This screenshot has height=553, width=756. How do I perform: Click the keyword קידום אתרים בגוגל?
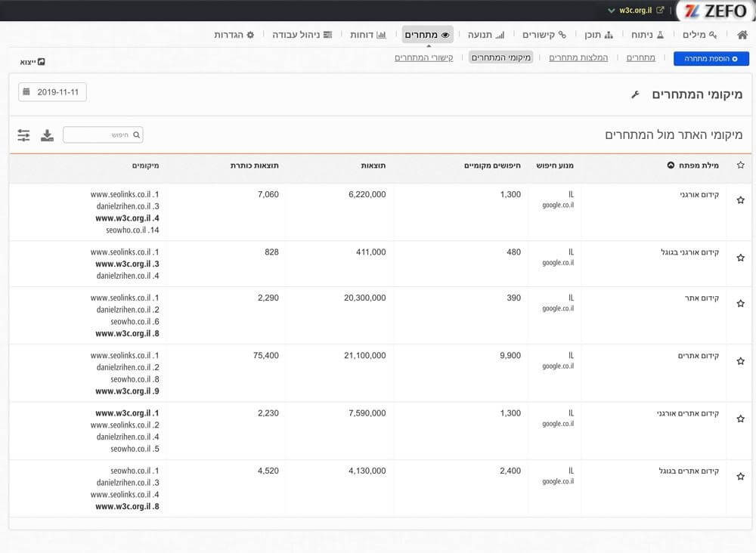click(689, 471)
